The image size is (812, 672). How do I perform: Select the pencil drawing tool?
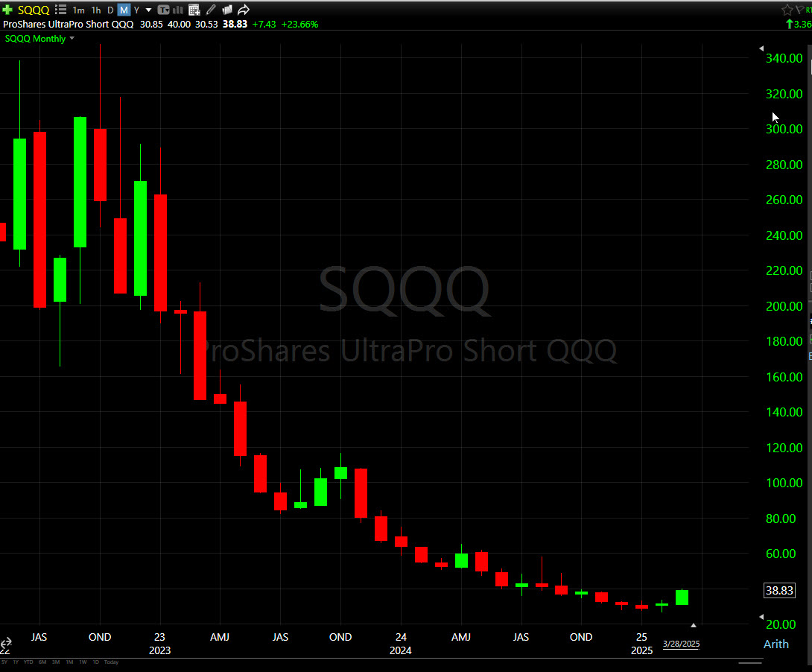tap(211, 10)
